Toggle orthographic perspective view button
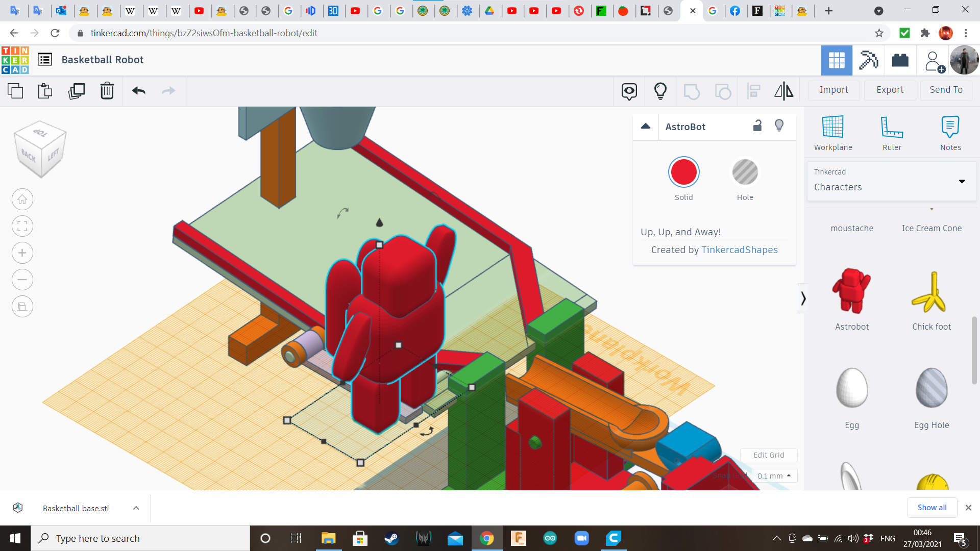Viewport: 980px width, 551px height. (22, 307)
